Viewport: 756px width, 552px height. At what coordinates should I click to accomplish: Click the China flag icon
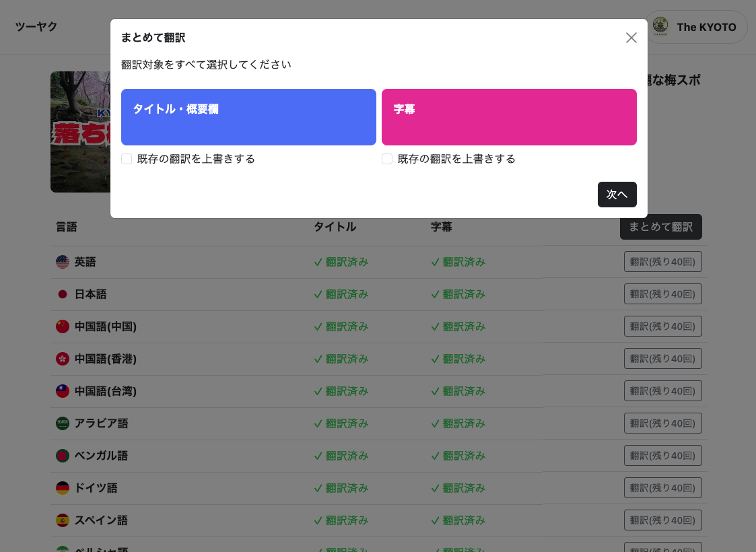(63, 326)
